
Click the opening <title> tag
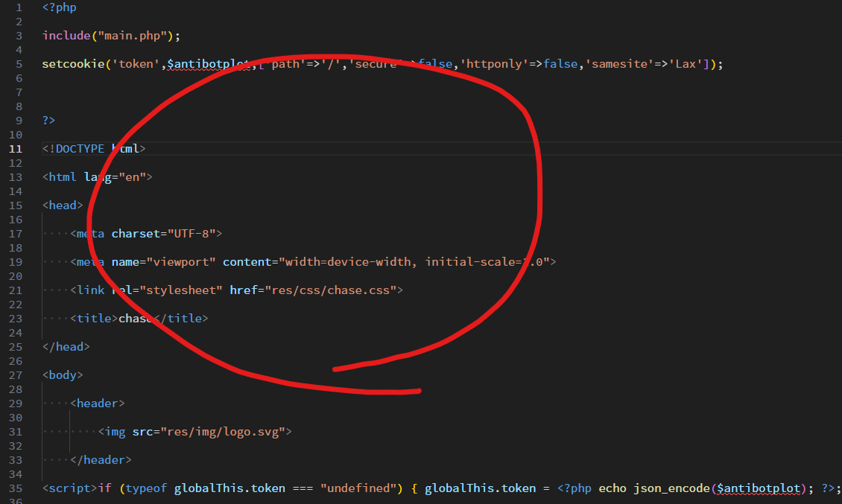[x=94, y=319]
